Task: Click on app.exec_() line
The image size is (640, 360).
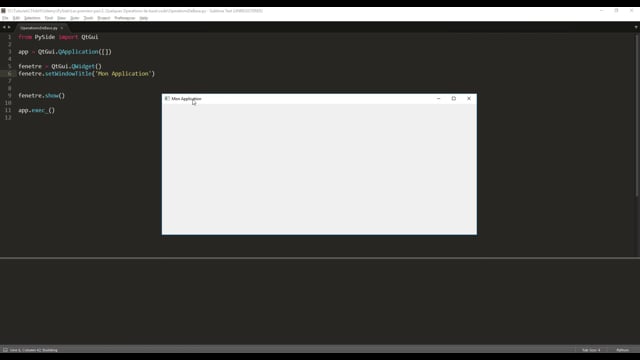Action: (x=36, y=110)
